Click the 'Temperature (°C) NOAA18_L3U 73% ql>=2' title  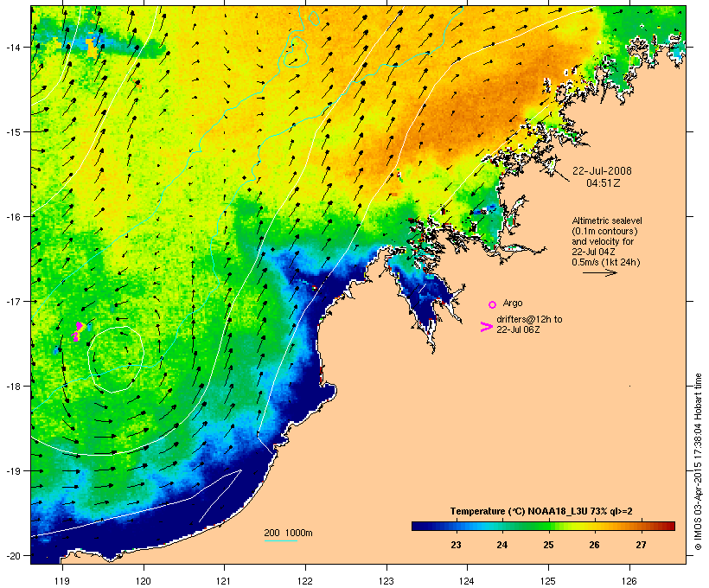pos(541,511)
